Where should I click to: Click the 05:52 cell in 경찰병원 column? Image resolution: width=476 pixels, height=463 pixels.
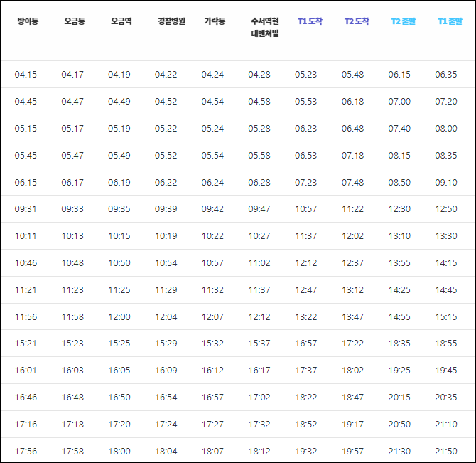[166, 156]
